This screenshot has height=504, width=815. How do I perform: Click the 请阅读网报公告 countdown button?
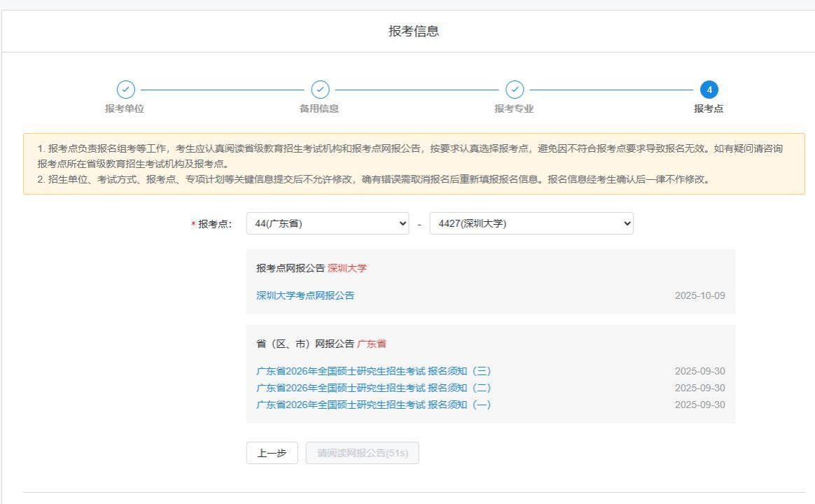[362, 453]
